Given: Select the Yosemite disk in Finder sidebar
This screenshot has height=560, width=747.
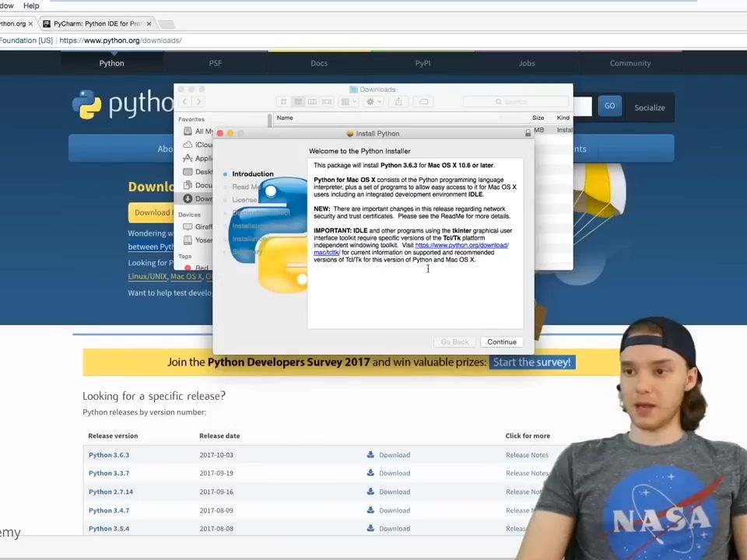Looking at the screenshot, I should (x=198, y=240).
